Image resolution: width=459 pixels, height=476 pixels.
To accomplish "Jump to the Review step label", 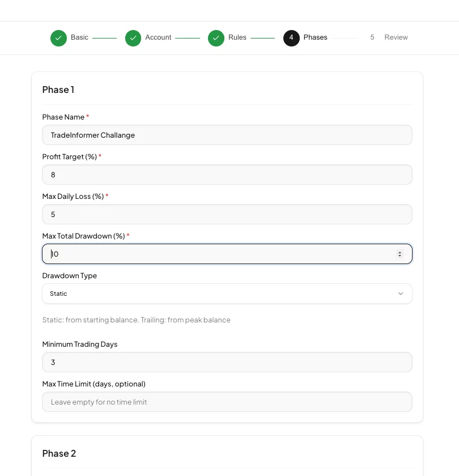I will [396, 37].
